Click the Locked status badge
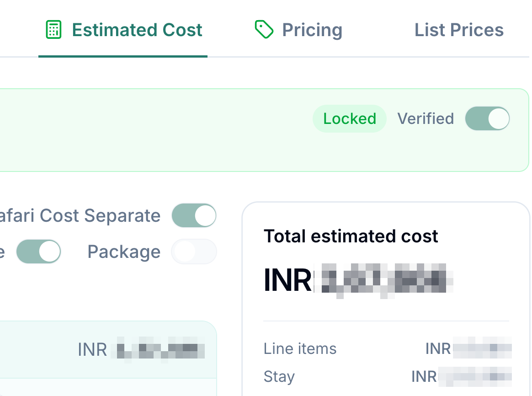The width and height of the screenshot is (532, 396). 350,119
